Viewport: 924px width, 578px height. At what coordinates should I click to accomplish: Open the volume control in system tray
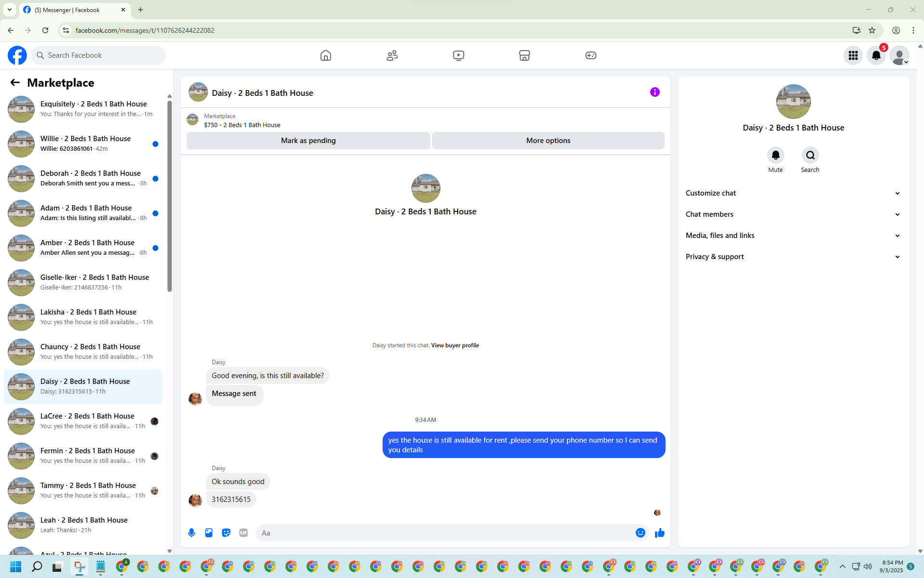[868, 566]
